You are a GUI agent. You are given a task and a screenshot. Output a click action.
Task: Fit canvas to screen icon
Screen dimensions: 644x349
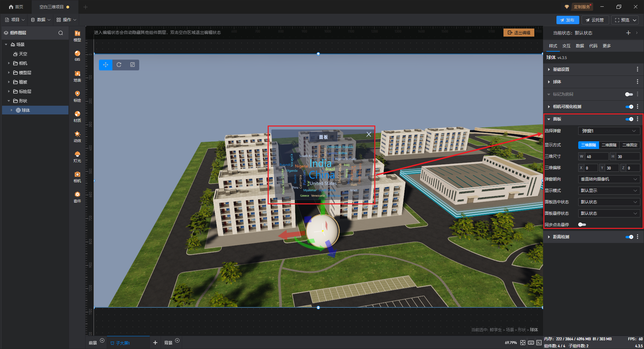click(523, 343)
